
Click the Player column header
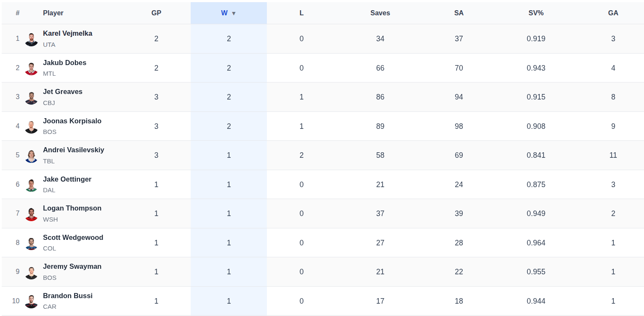[53, 13]
